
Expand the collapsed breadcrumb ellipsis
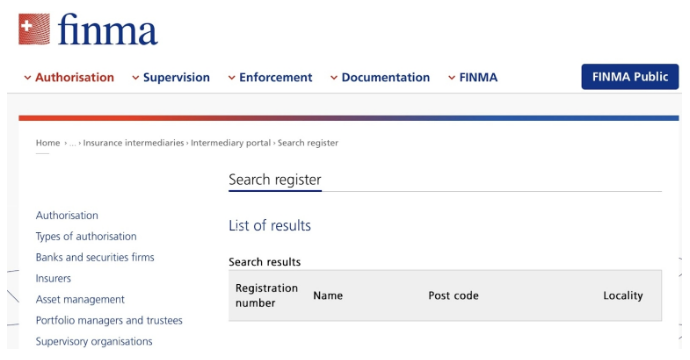tap(73, 143)
